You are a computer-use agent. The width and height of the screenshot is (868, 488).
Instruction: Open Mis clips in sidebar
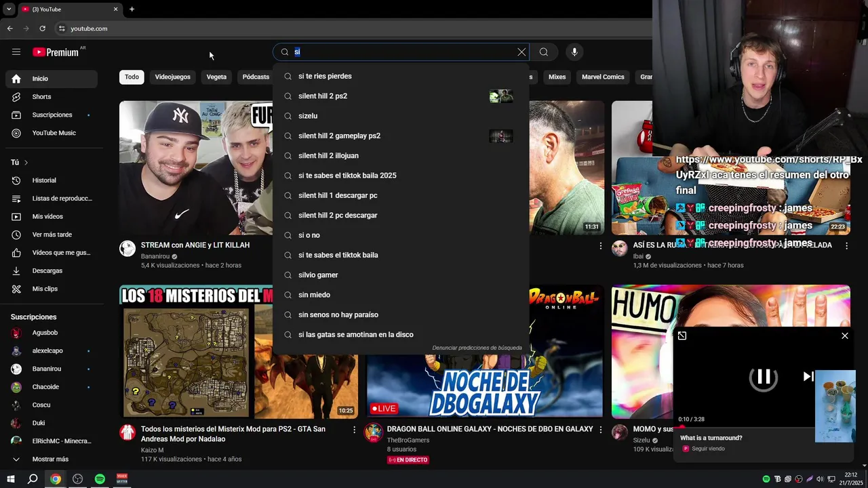tap(52, 289)
